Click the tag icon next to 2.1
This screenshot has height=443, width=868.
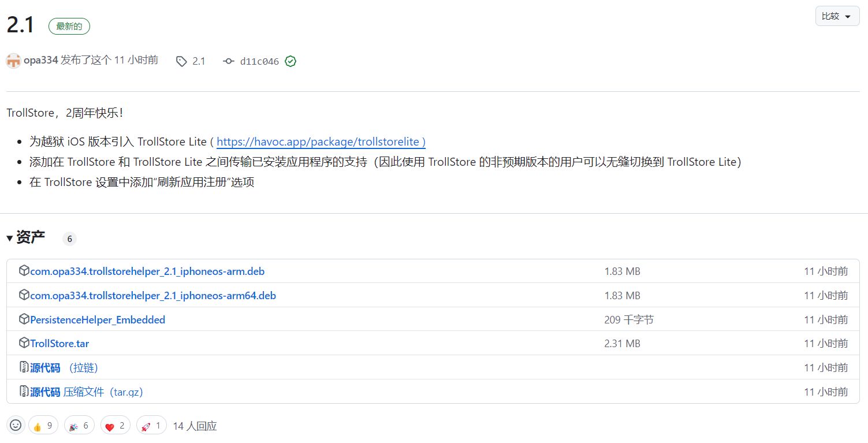181,61
